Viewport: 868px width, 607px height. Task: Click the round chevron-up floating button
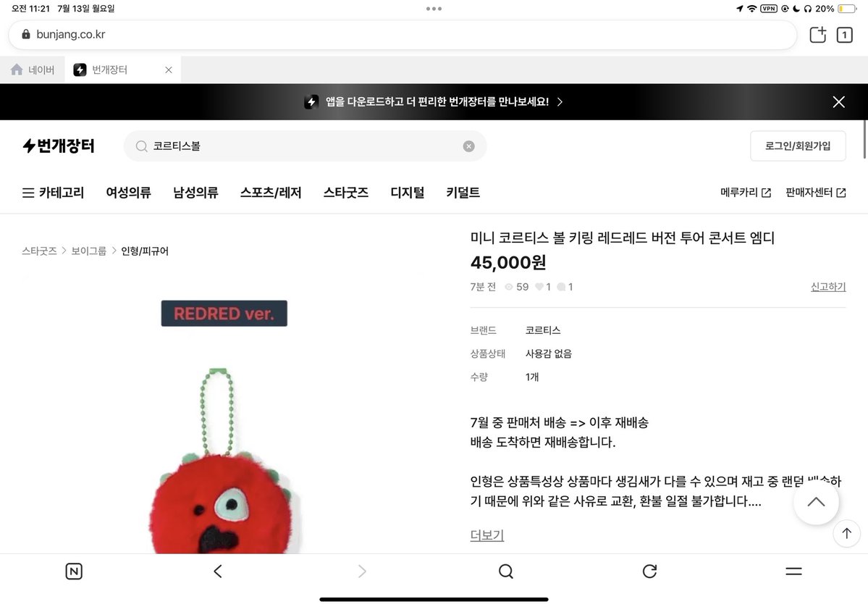click(816, 502)
